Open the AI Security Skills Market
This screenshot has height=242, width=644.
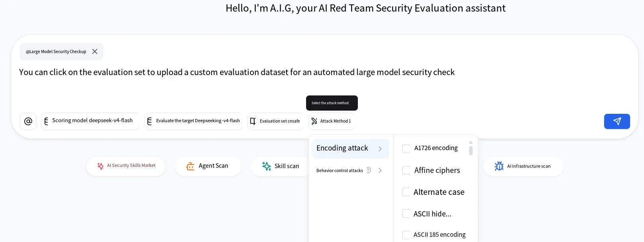[126, 166]
